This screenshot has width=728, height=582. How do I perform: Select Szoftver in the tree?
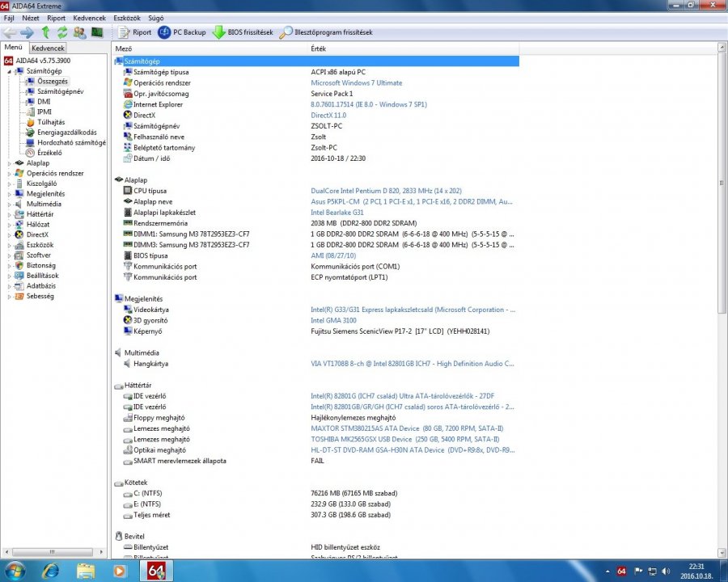39,255
